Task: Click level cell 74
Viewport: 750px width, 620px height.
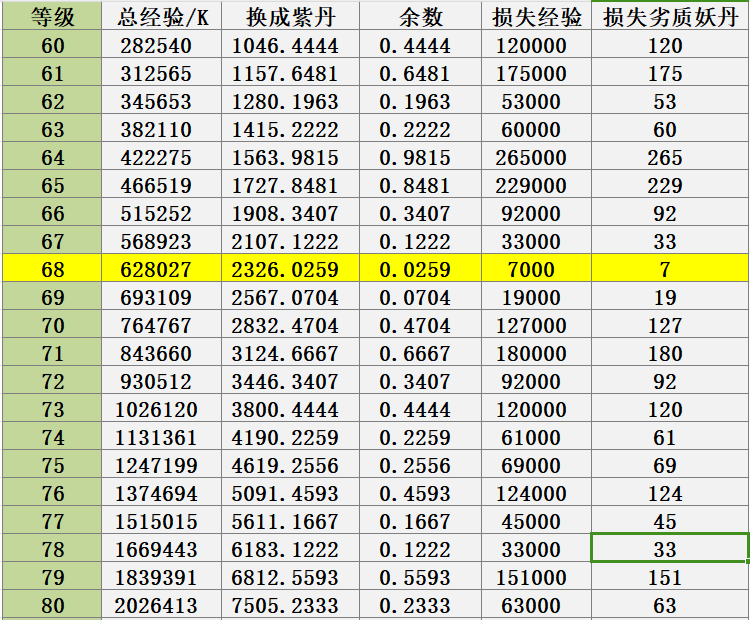Action: [52, 436]
